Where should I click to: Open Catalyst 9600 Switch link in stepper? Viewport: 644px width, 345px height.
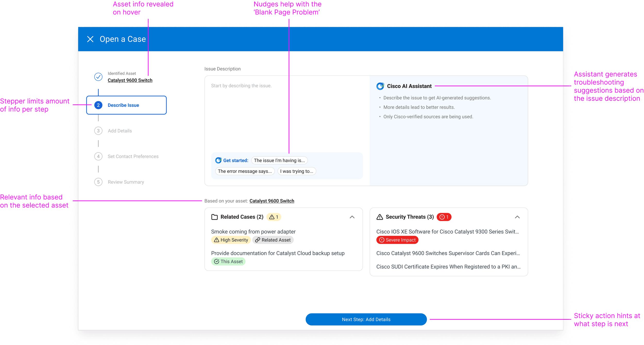click(x=130, y=80)
